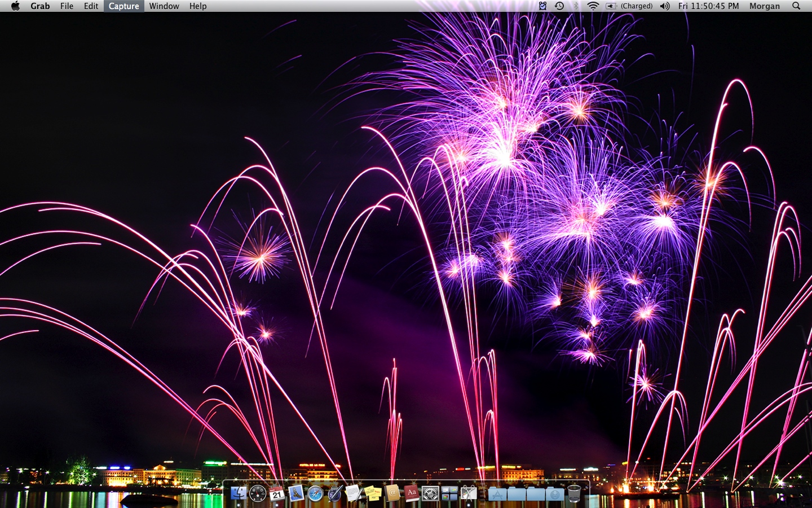Click the battery Charged indicator

coord(629,6)
